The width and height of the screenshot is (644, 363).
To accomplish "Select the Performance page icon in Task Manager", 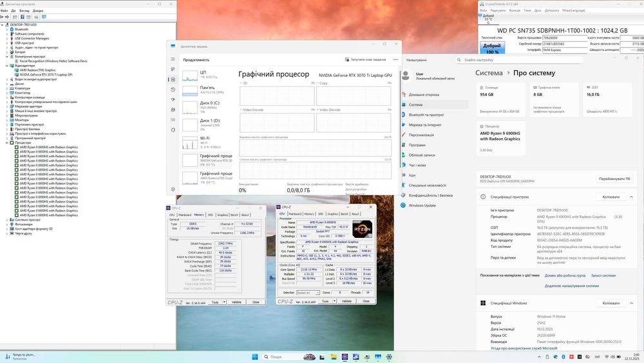I will [173, 79].
